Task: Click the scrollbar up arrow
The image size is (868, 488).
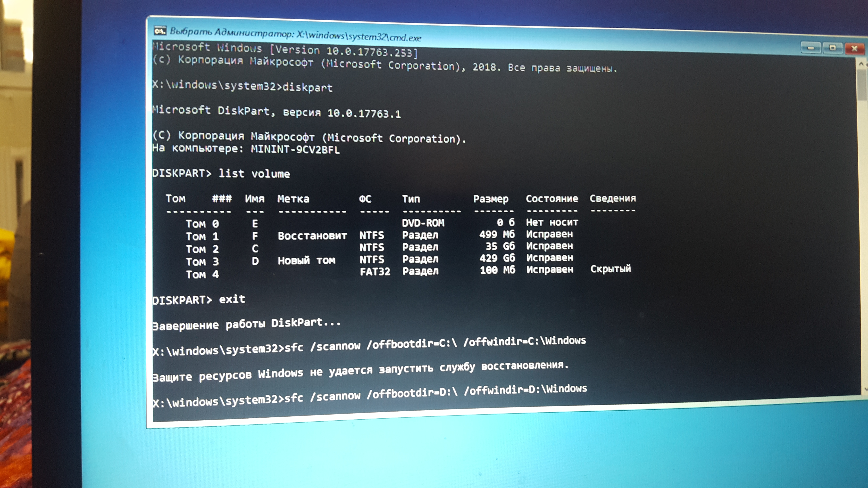Action: 861,64
